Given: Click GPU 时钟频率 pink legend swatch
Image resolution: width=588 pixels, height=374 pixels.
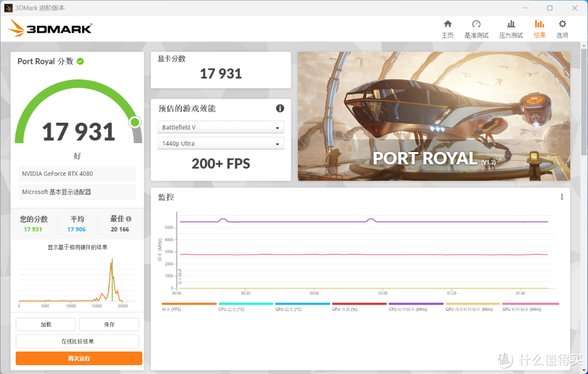Looking at the screenshot, I should coord(530,304).
